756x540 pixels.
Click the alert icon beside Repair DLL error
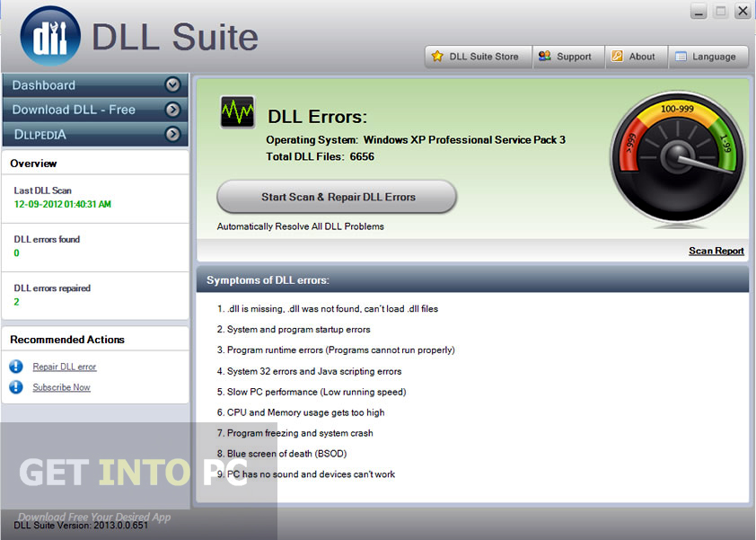16,367
